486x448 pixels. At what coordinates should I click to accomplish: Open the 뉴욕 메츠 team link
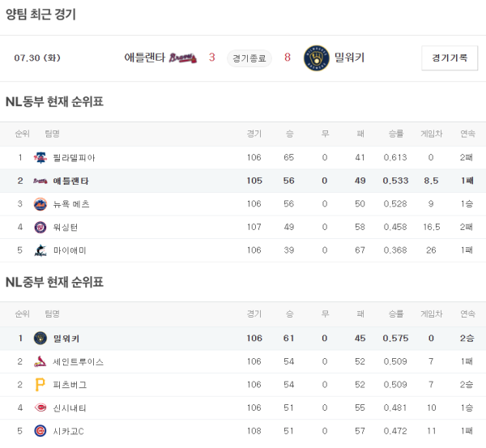tap(70, 204)
